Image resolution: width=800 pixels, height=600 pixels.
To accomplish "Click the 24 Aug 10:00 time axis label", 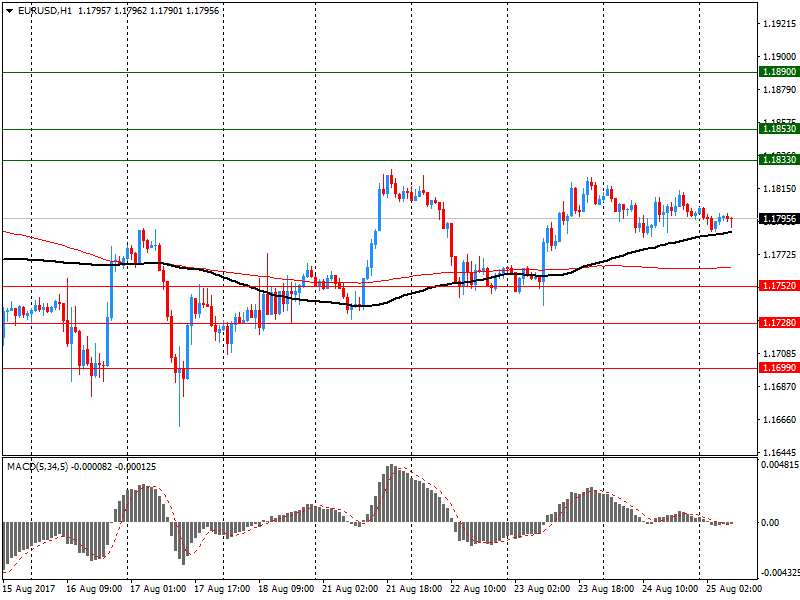I will pyautogui.click(x=670, y=589).
